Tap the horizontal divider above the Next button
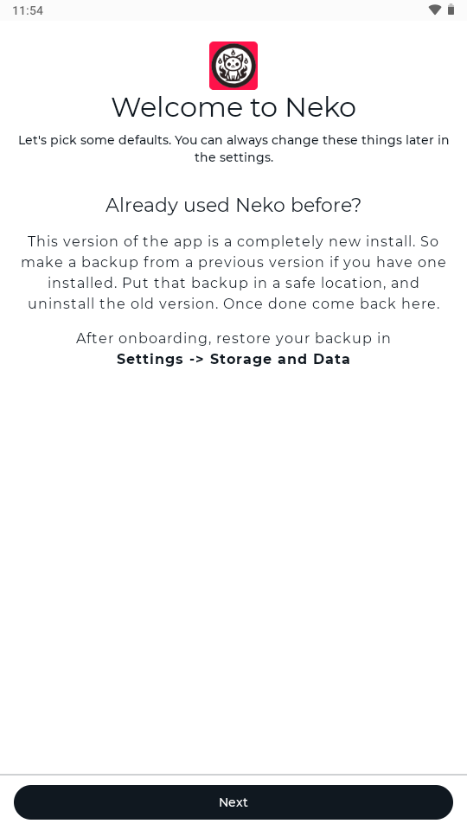The image size is (467, 830). pos(234,775)
